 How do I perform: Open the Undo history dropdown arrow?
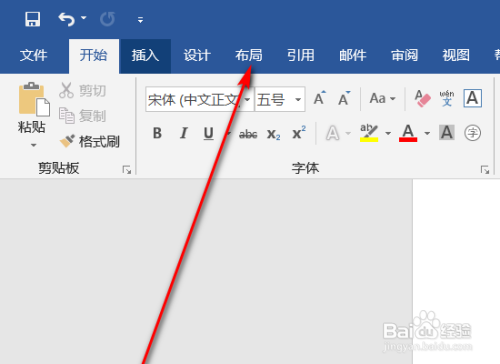[83, 18]
